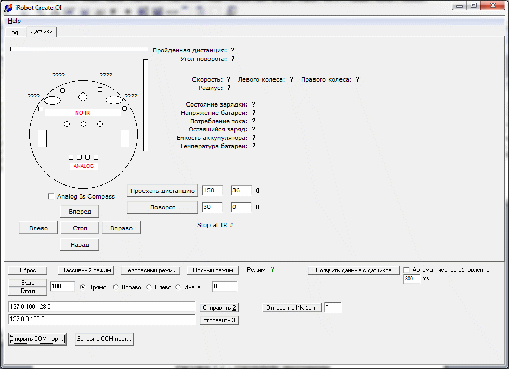Click the send button beside the first command field
The image size is (510, 370).
219,307
